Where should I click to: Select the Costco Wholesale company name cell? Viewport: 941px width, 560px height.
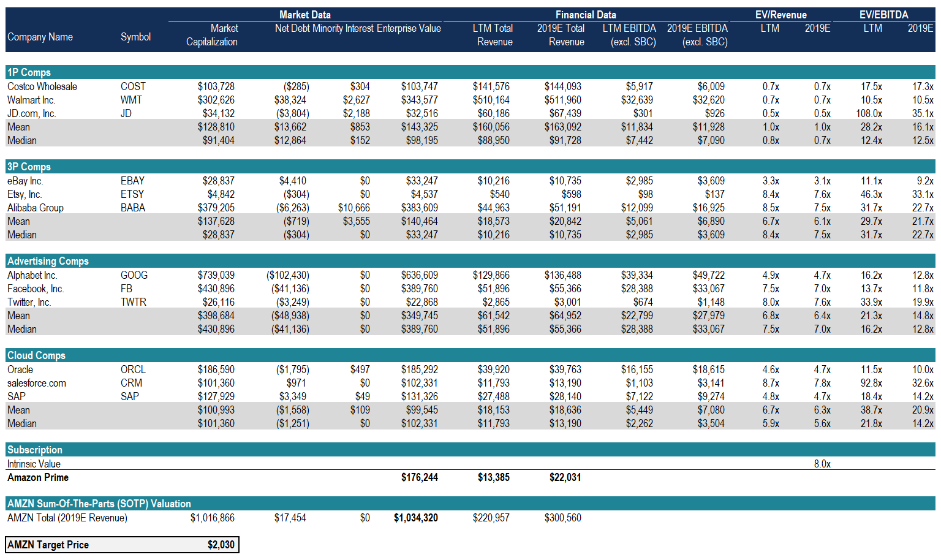(42, 86)
